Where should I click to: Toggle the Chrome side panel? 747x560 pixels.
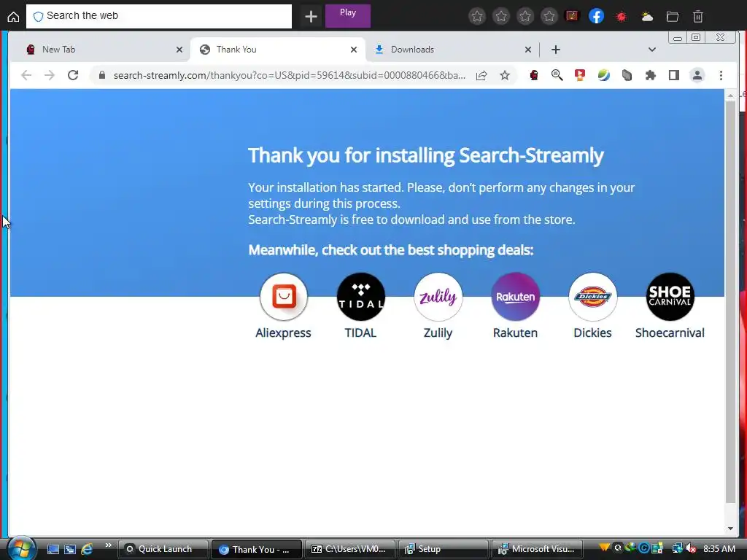point(673,75)
